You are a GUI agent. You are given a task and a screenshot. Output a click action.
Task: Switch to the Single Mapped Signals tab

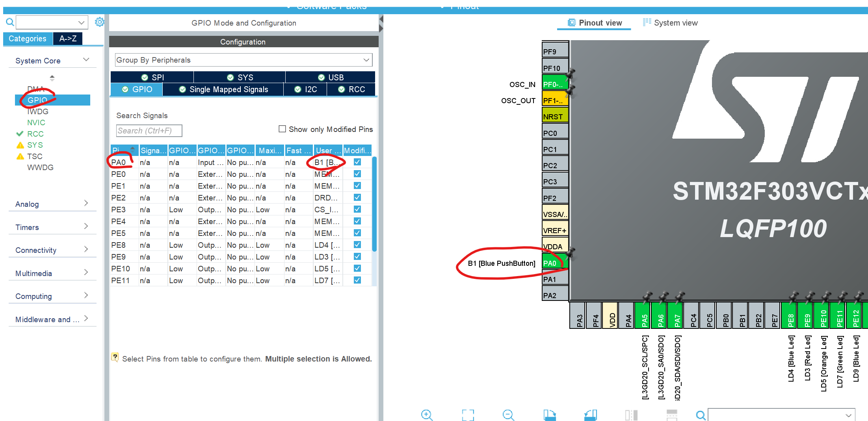[x=223, y=89]
